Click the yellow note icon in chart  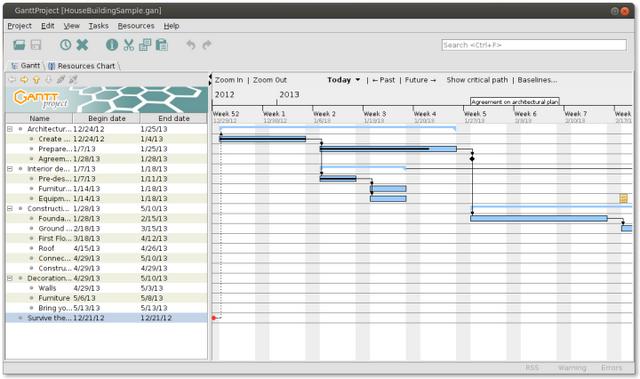(623, 199)
